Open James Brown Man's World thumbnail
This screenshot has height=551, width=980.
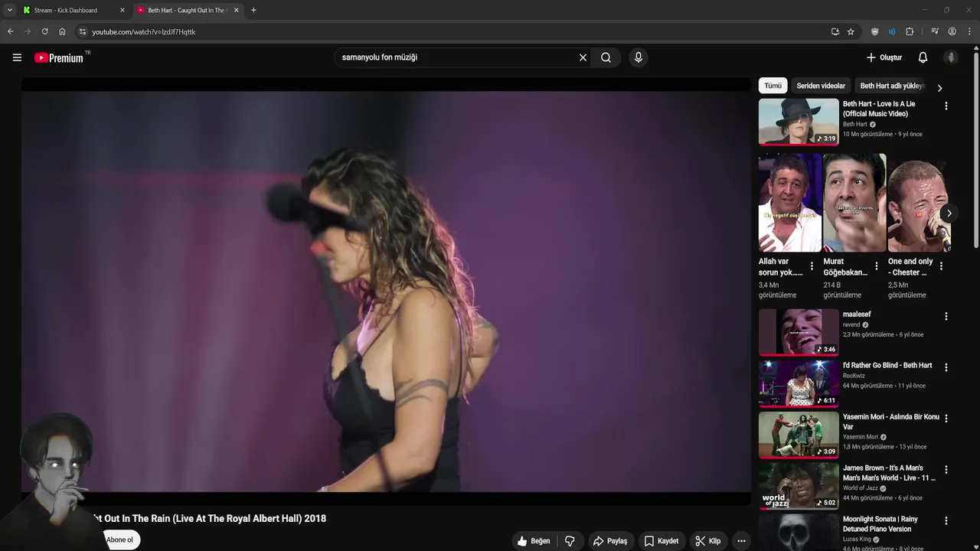click(x=799, y=486)
